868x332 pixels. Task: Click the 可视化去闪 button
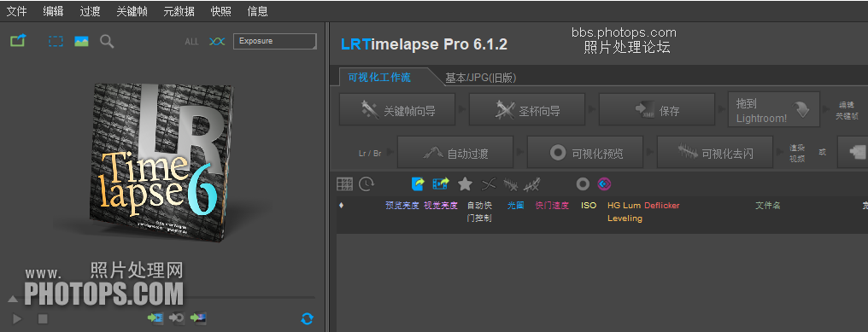coord(715,152)
